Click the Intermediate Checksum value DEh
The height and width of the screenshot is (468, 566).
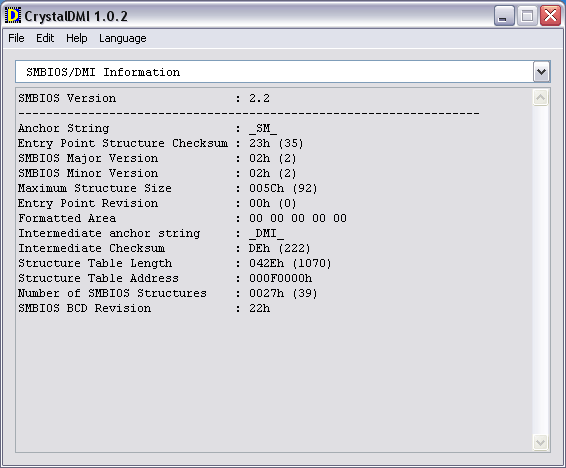[259, 249]
